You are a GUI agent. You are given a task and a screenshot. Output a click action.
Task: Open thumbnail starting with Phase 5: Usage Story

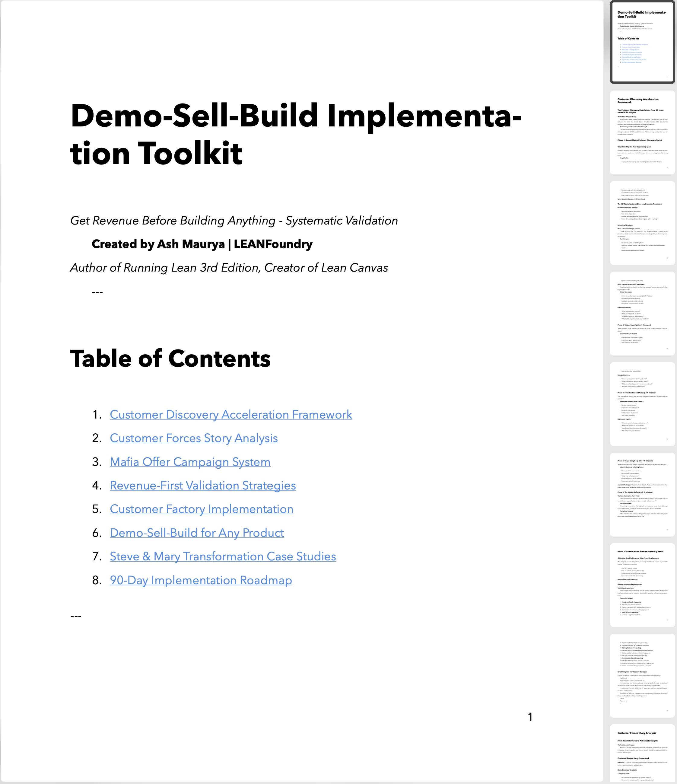(x=643, y=494)
